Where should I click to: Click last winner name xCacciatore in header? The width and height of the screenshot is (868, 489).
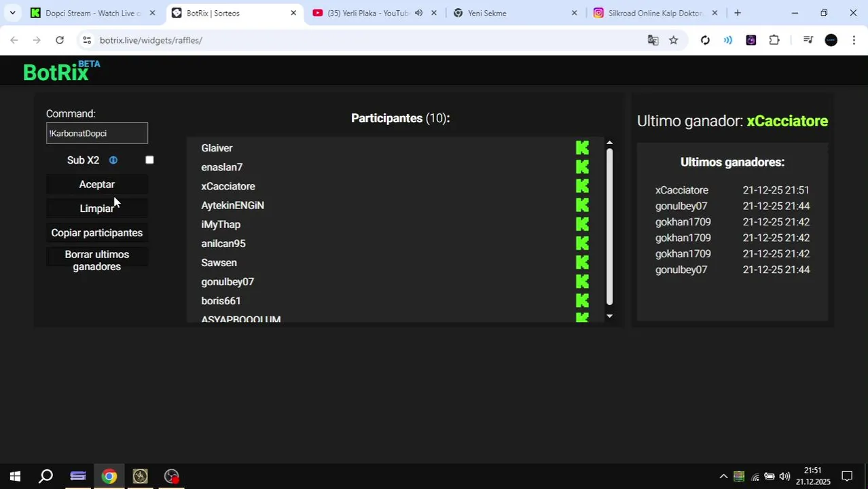point(787,121)
